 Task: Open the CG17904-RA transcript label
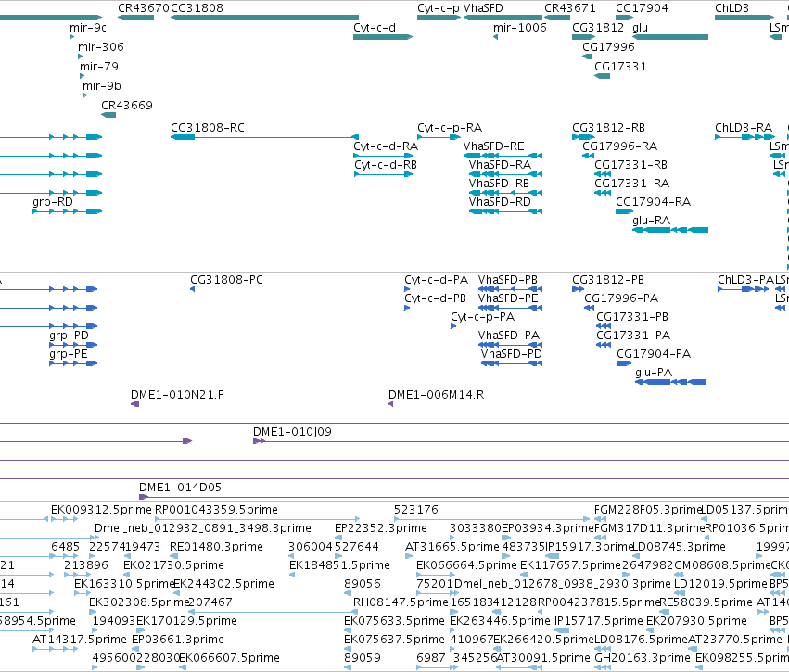(653, 202)
